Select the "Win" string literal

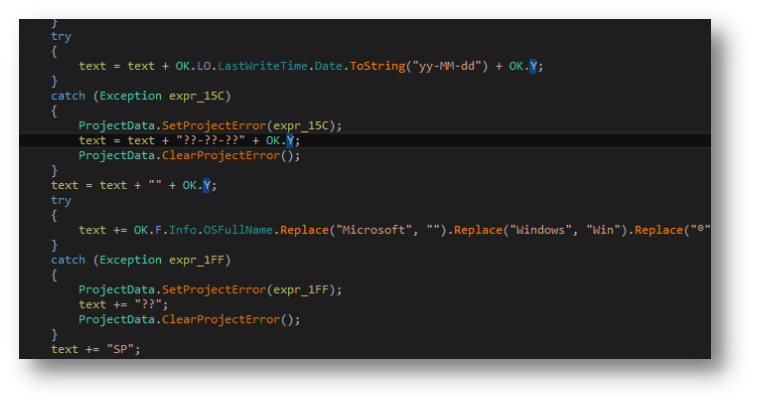[603, 230]
